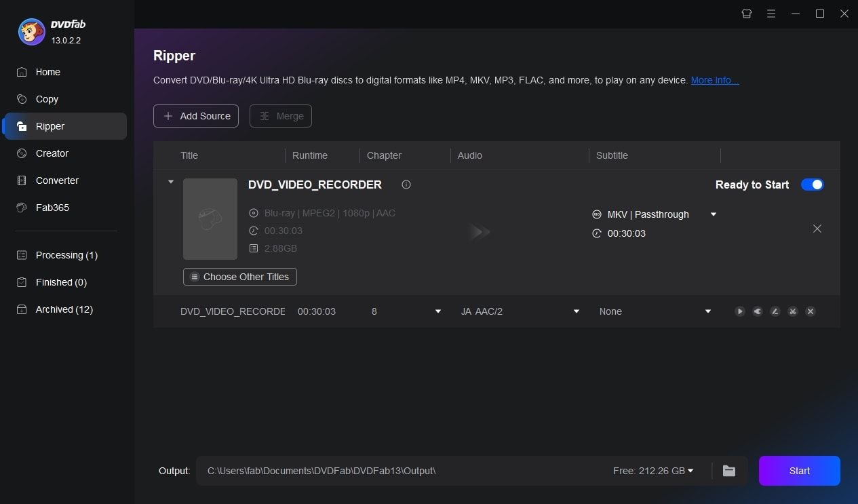Click the Merge button
Image resolution: width=858 pixels, height=504 pixels.
click(281, 116)
